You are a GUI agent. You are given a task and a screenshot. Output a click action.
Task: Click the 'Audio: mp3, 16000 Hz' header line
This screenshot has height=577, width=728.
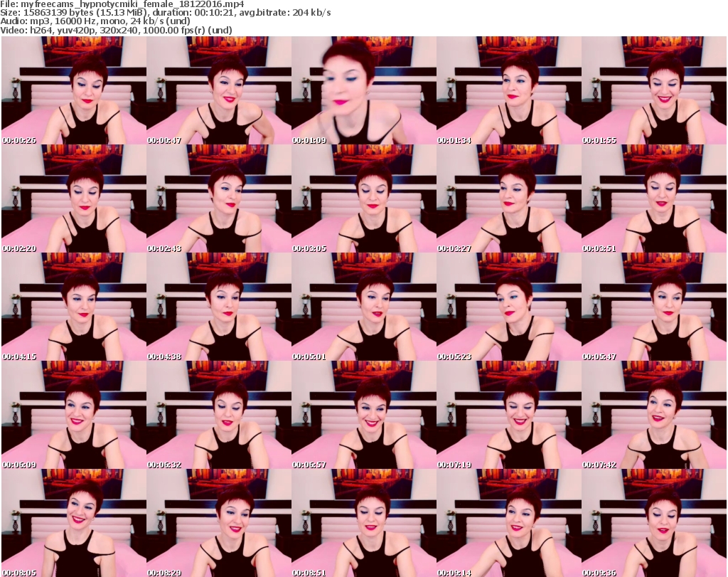click(x=95, y=21)
